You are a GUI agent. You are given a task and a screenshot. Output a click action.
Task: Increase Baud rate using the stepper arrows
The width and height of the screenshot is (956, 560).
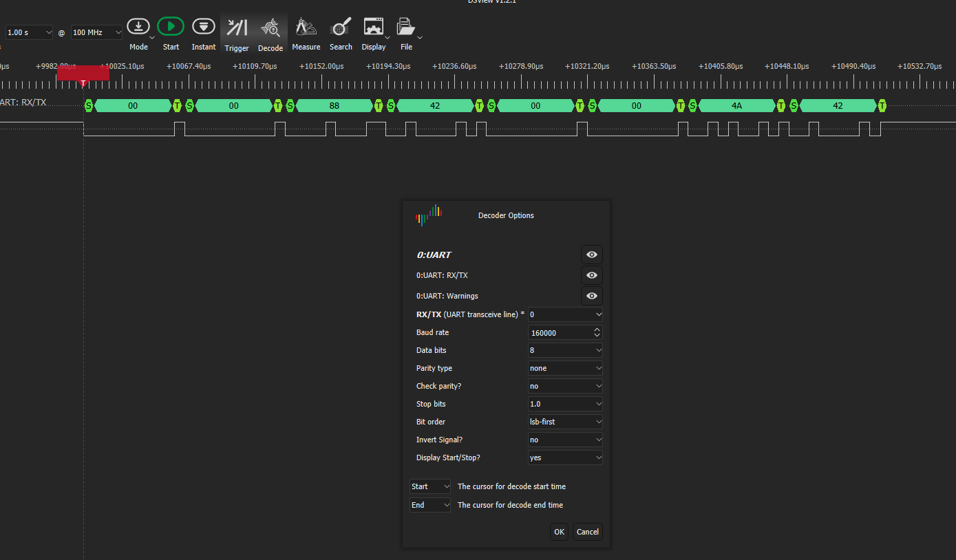click(x=597, y=330)
